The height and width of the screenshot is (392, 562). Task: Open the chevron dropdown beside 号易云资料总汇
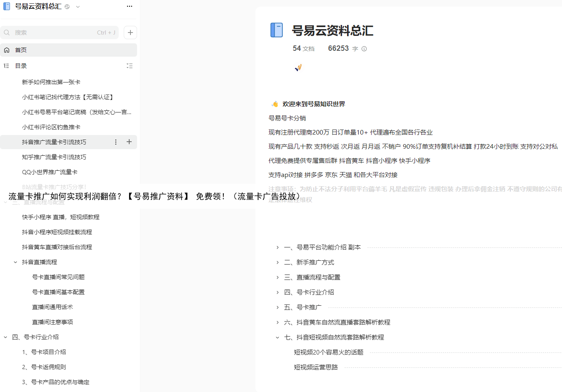(77, 6)
